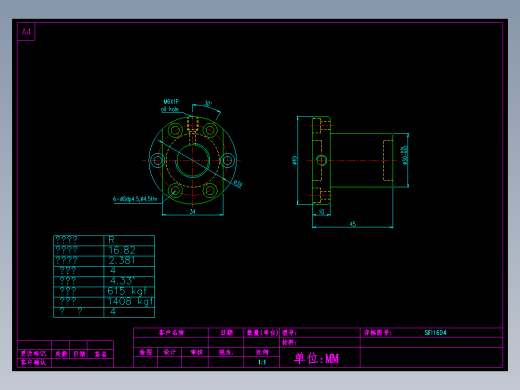Click the 客户名称 title block header
The height and width of the screenshot is (390, 520).
tap(171, 332)
